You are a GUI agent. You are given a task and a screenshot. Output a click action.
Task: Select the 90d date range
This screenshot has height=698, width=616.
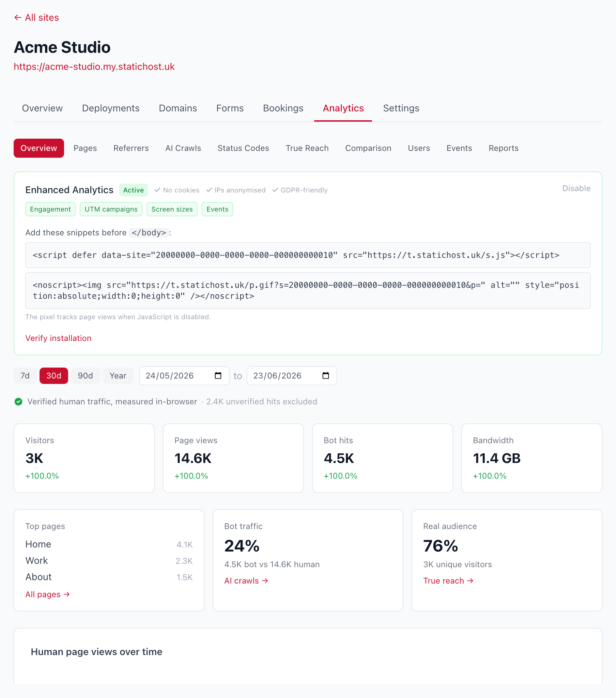tap(86, 376)
